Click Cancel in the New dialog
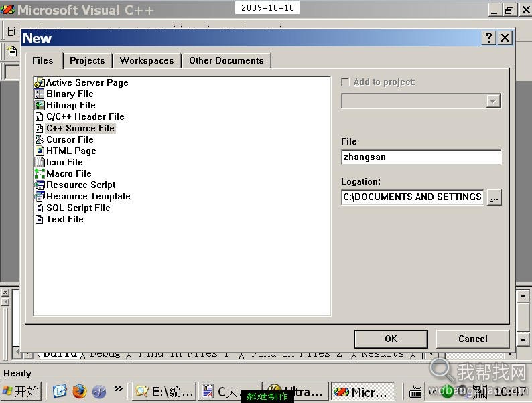Screen dimensions: 532x403 (472, 339)
